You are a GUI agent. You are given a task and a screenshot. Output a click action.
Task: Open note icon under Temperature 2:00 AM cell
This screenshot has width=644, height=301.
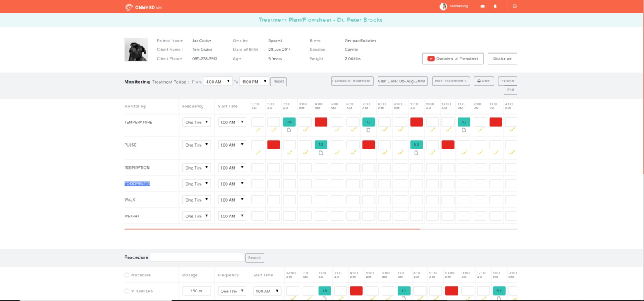click(289, 130)
